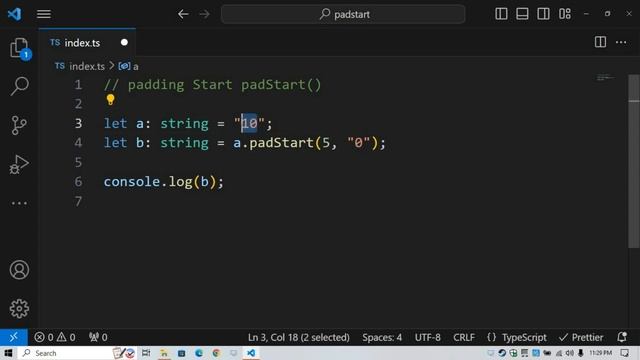Open the Accounts menu icon
This screenshot has height=360, width=640.
19,270
